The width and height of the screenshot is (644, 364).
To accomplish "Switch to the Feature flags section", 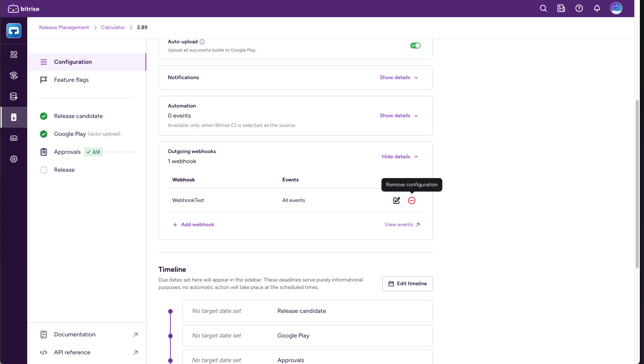I will [x=71, y=80].
